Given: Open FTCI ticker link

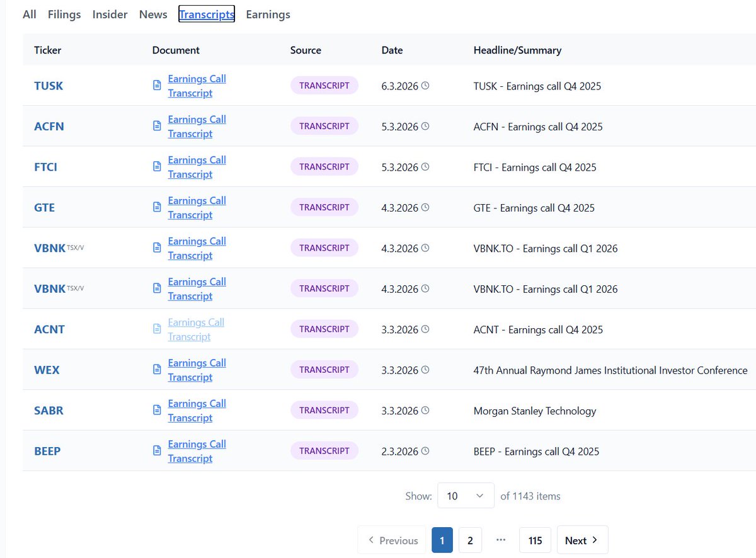Looking at the screenshot, I should coord(46,167).
